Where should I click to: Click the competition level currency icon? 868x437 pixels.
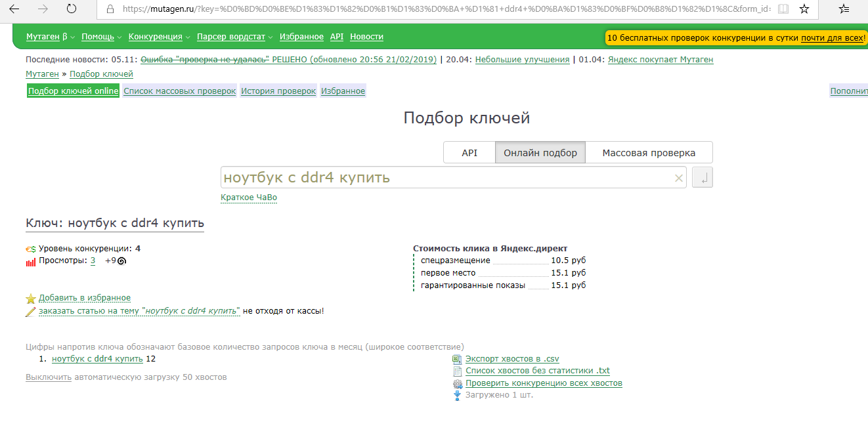[x=30, y=249]
